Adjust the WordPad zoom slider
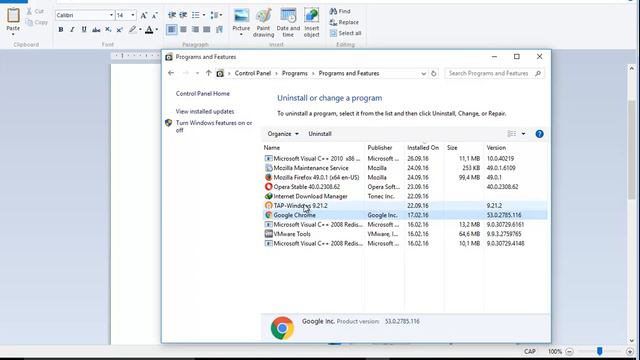Image resolution: width=640 pixels, height=360 pixels. [x=600, y=351]
